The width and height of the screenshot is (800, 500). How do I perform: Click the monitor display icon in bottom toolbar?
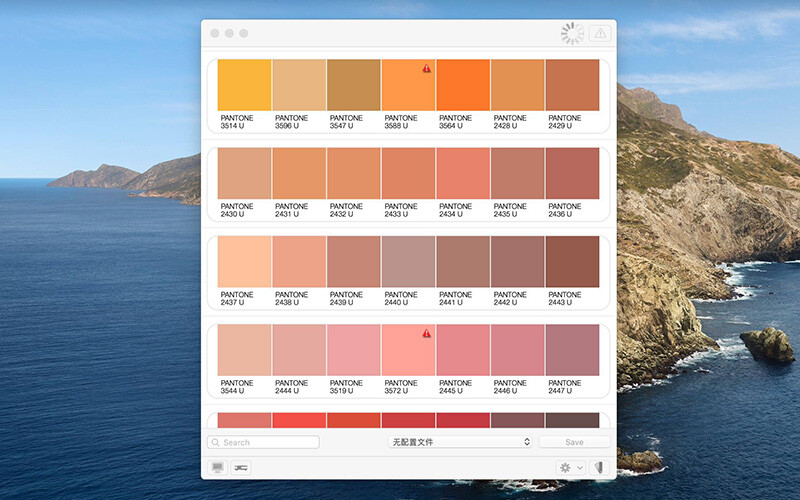(218, 467)
